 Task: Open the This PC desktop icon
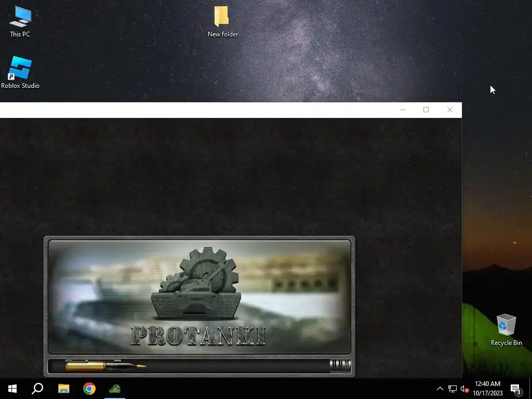[20, 22]
